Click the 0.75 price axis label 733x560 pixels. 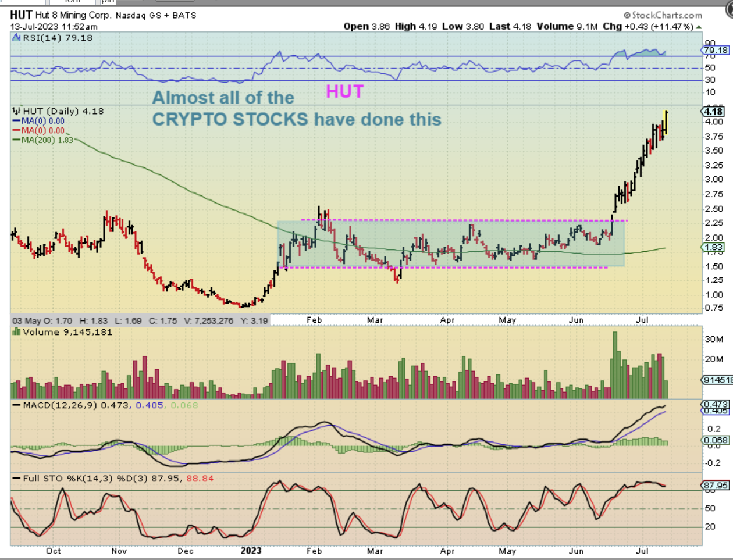tap(714, 308)
